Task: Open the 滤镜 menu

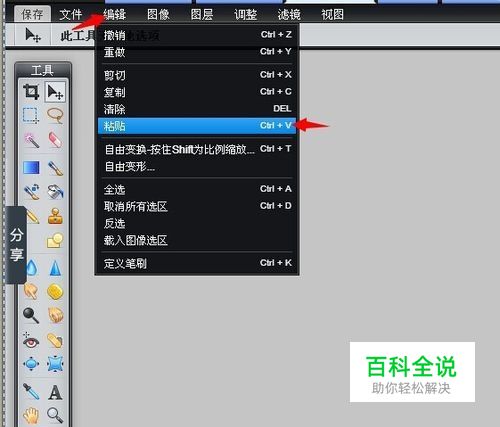Action: [x=289, y=14]
